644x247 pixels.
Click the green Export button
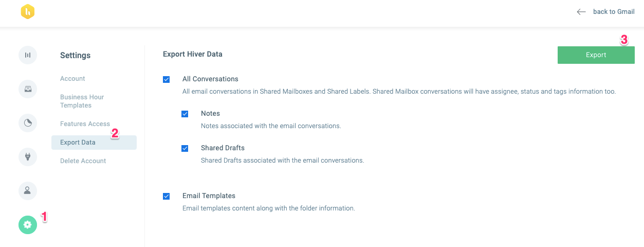(596, 55)
